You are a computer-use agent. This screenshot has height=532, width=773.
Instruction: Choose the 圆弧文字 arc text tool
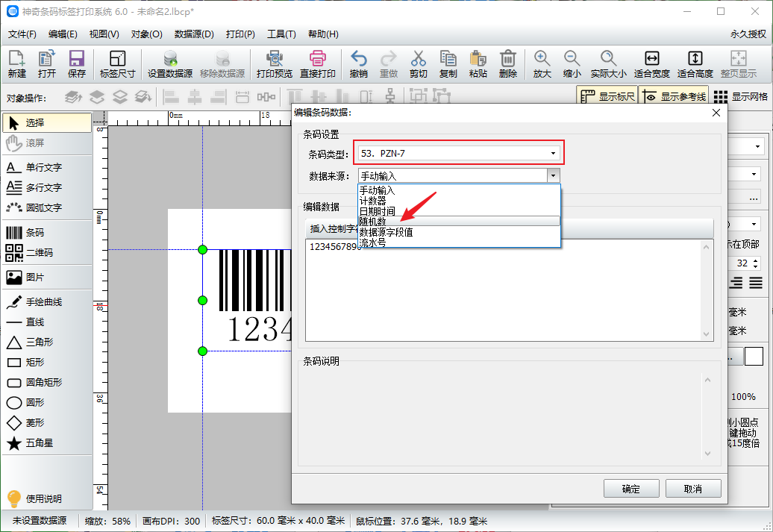tap(47, 207)
